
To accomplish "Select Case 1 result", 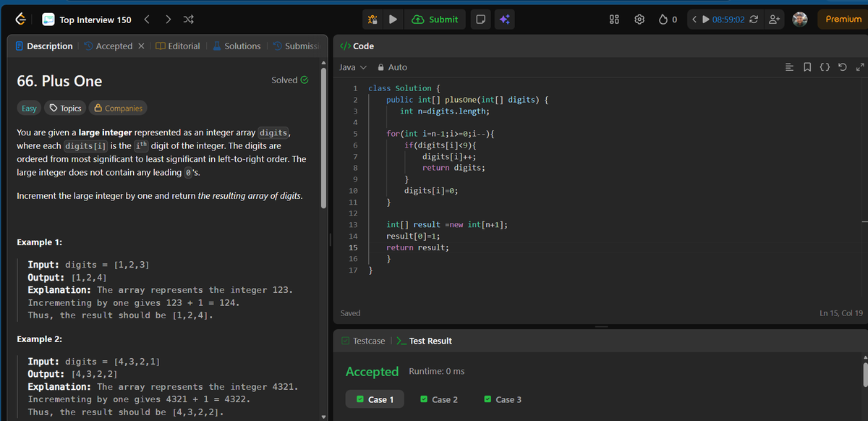I will click(374, 399).
